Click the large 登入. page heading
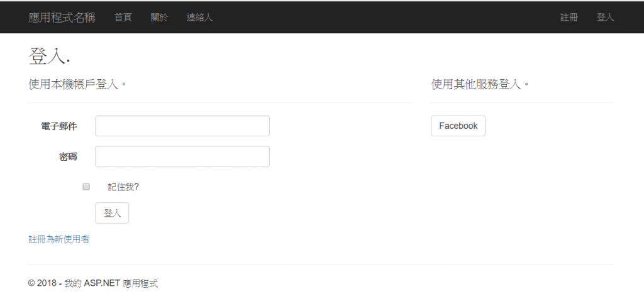This screenshot has height=299, width=644. click(x=49, y=56)
